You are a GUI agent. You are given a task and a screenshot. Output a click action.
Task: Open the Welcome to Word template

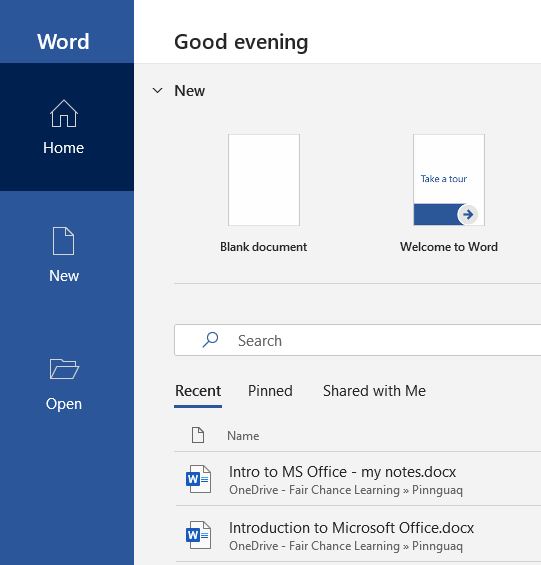(x=449, y=180)
